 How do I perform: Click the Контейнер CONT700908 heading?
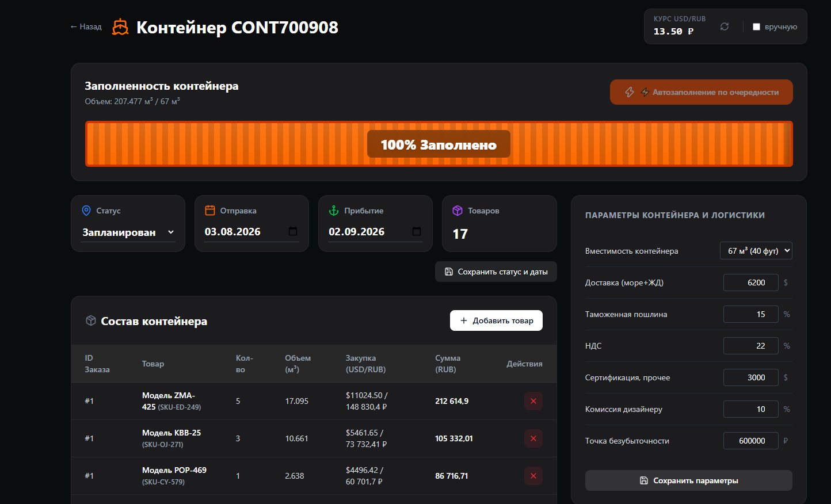[x=237, y=27]
